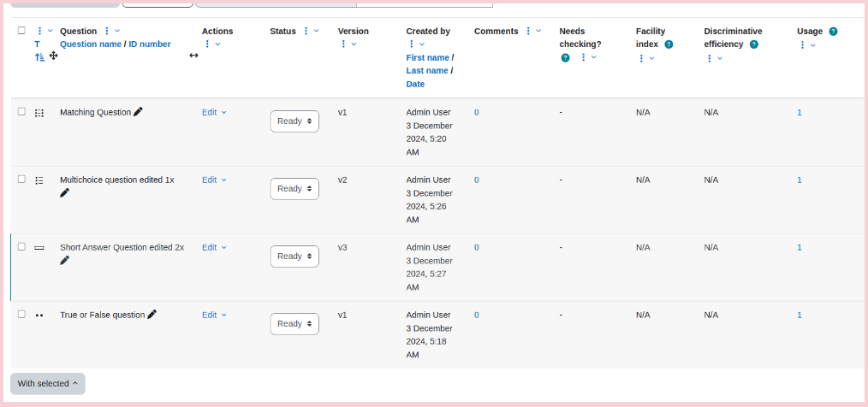Open the Status dropdown for Matching Question
The width and height of the screenshot is (868, 407).
click(294, 121)
